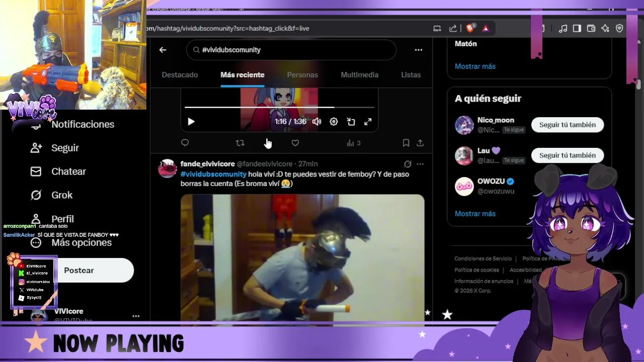Go back using the arrow beside search
Viewport: 644px width, 362px height.
163,50
